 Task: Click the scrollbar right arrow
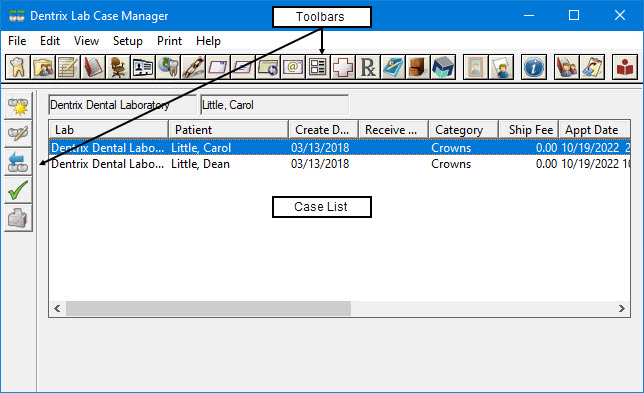tap(622, 308)
